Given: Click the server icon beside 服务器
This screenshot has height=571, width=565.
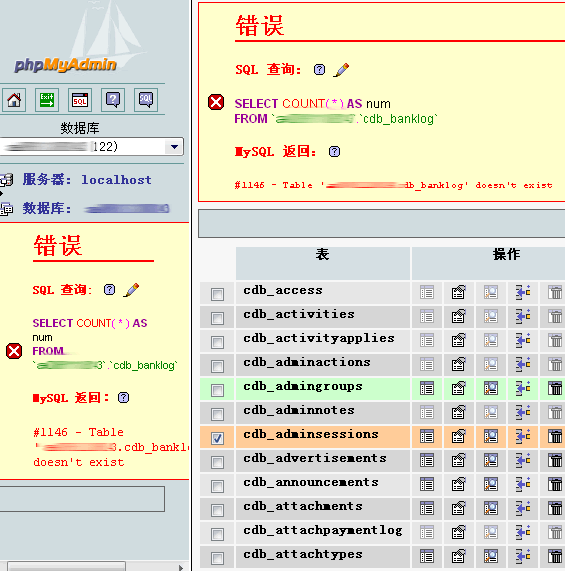Looking at the screenshot, I should click(x=7, y=180).
